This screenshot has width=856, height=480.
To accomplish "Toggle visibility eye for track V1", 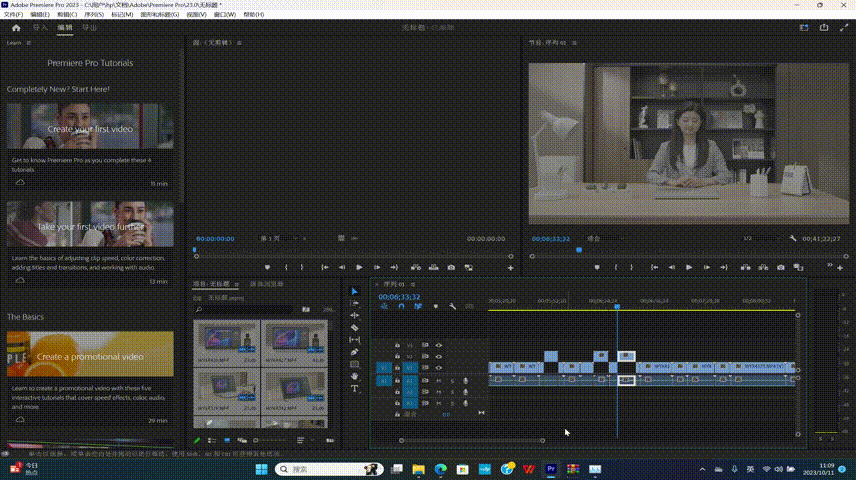I will 438,368.
